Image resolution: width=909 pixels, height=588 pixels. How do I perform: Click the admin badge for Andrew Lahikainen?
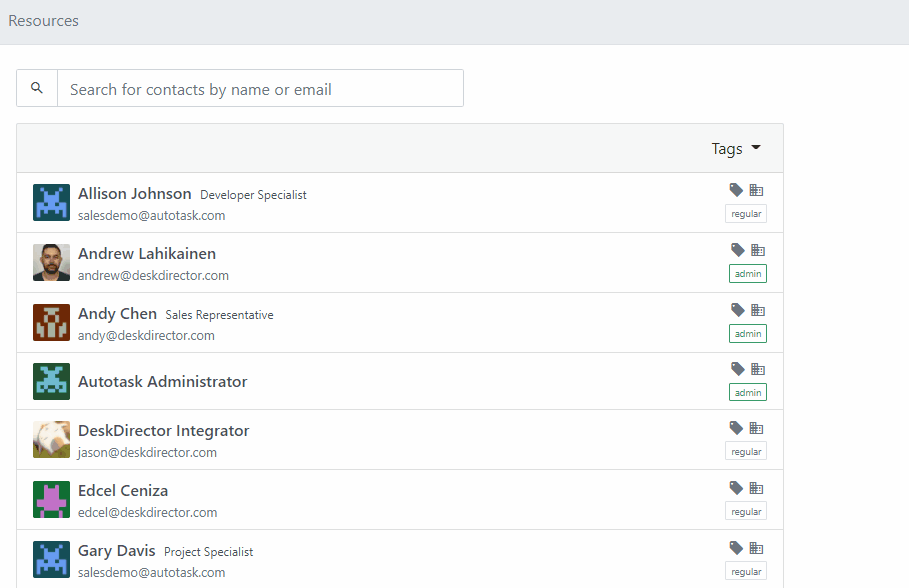click(x=748, y=274)
